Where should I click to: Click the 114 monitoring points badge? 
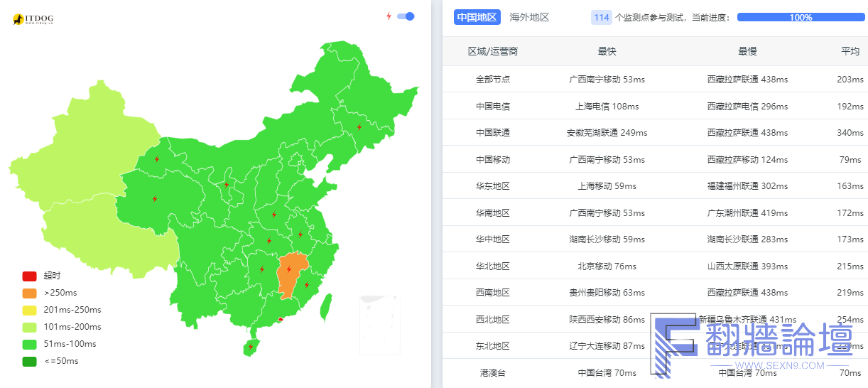[x=602, y=17]
